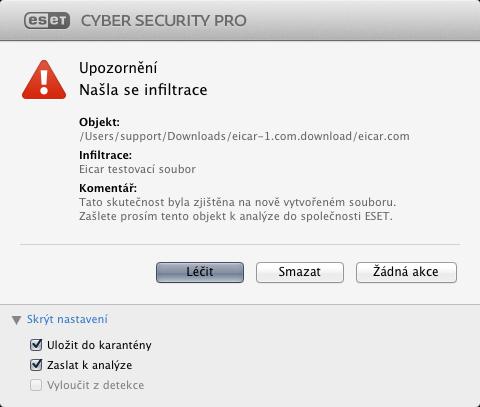
Task: Click the eicar.com file path text
Action: tap(244, 136)
